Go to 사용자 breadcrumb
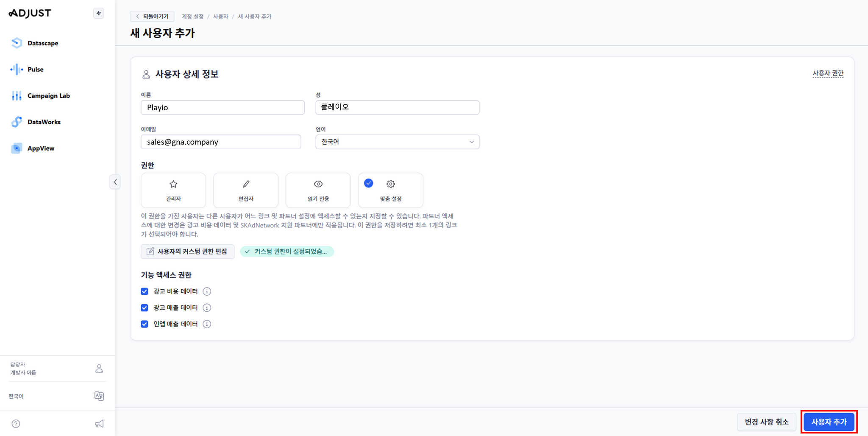The image size is (868, 436). pyautogui.click(x=220, y=17)
